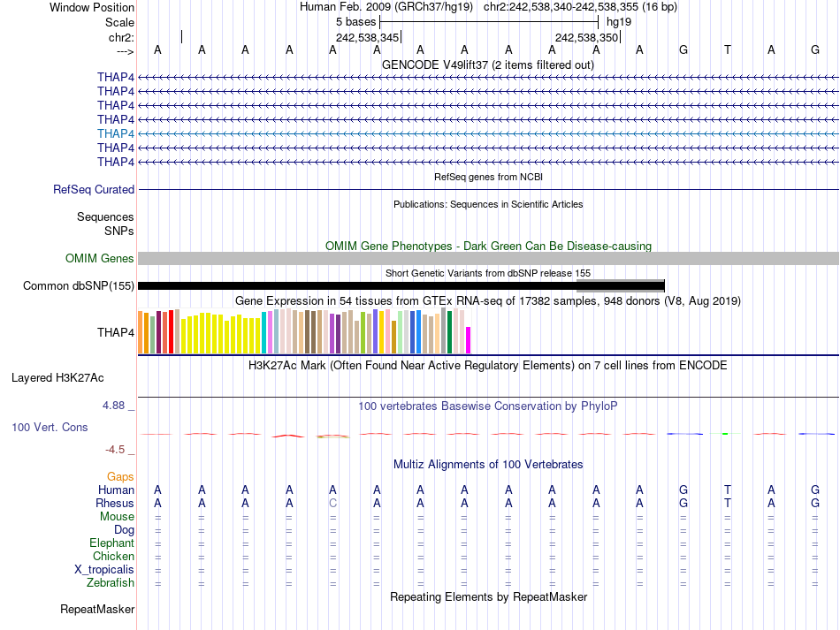
Task: Click the gray segment on the dbSNP bar
Action: 620,285
